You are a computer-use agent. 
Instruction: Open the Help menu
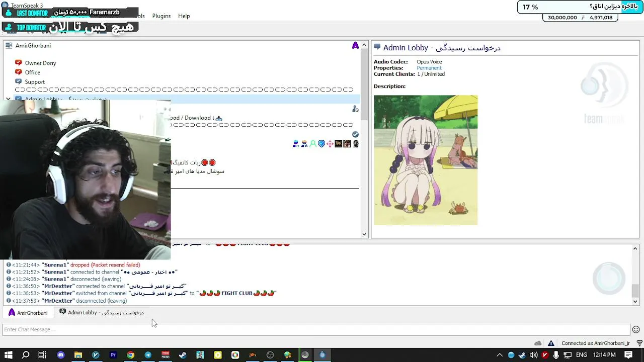[x=184, y=16]
